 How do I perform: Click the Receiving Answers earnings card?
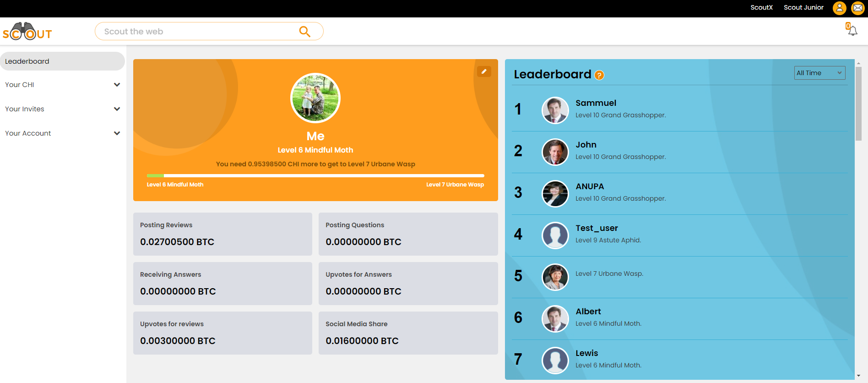click(x=222, y=284)
